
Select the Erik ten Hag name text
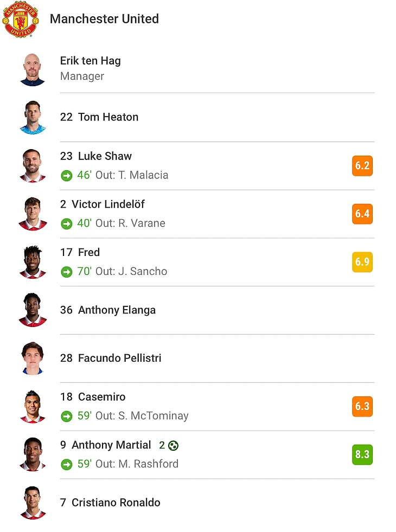click(90, 61)
